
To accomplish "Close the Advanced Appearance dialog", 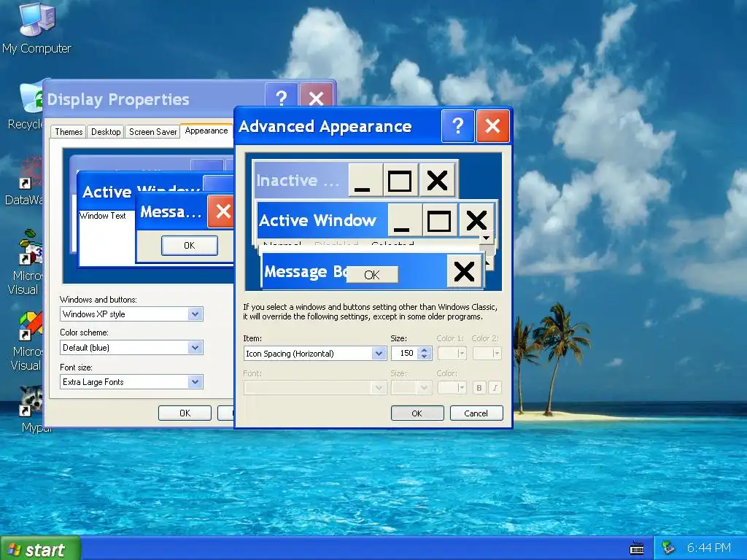I will tap(492, 126).
